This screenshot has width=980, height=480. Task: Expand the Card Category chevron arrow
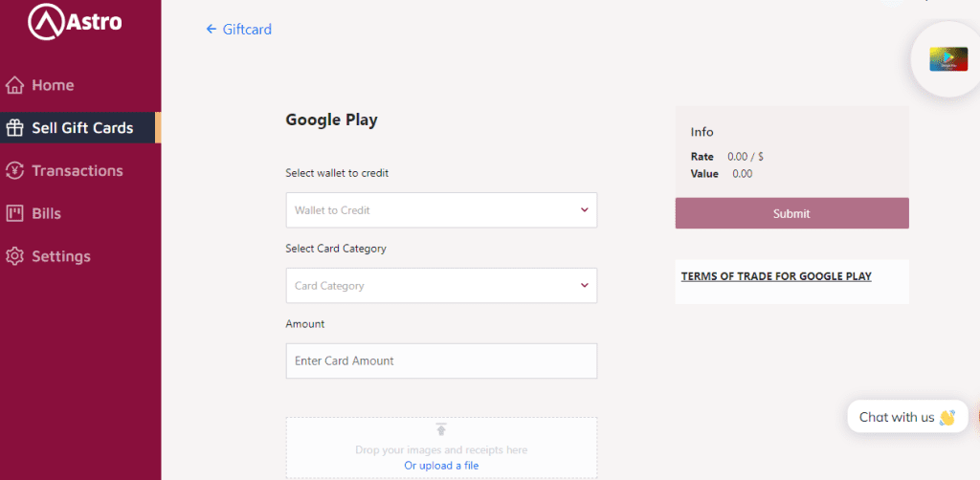click(x=585, y=285)
